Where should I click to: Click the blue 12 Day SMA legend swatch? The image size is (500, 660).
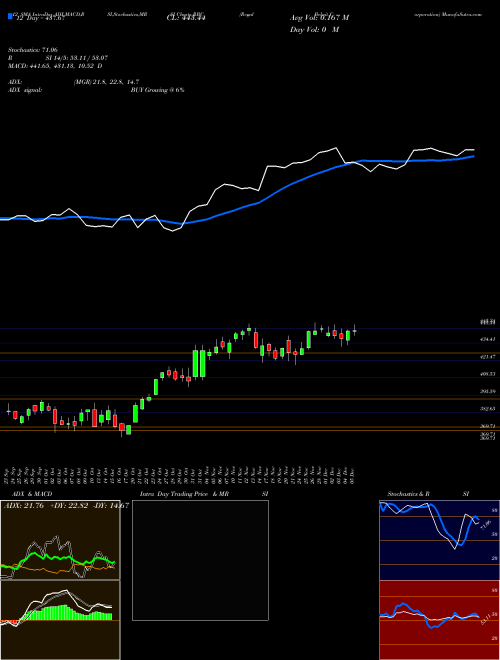11,17
